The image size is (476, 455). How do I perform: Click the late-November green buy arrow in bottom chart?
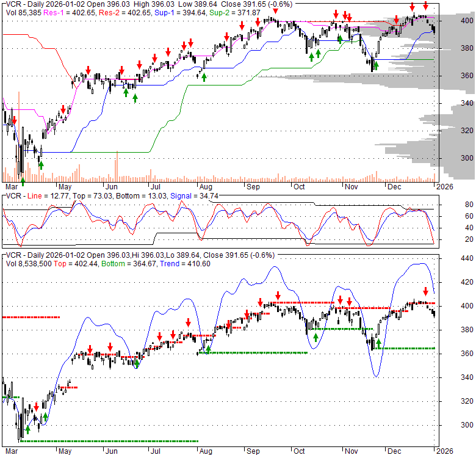click(378, 343)
